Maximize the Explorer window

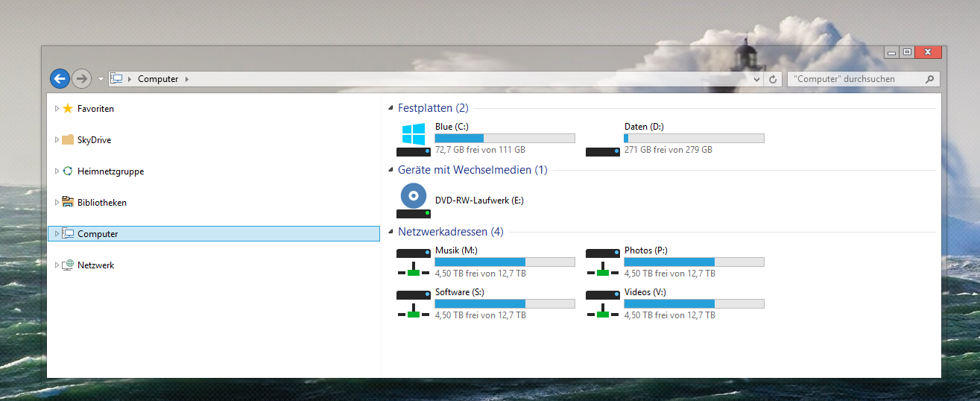(x=906, y=51)
